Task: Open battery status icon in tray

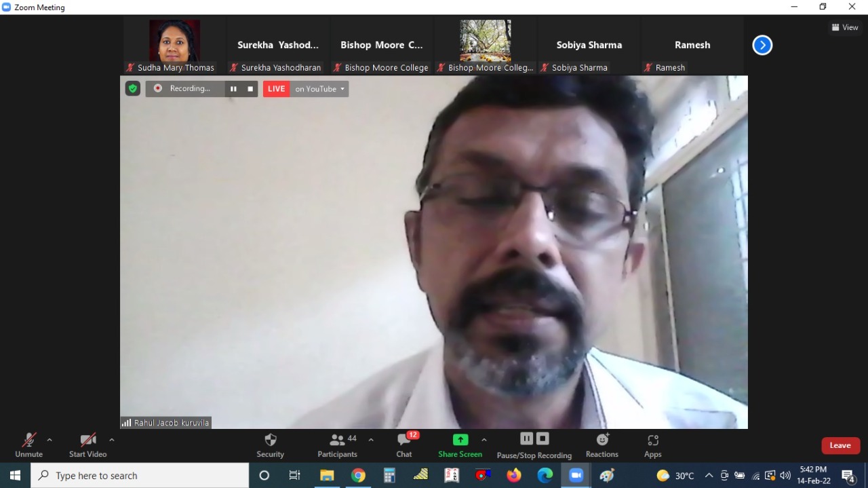Action: pyautogui.click(x=740, y=475)
